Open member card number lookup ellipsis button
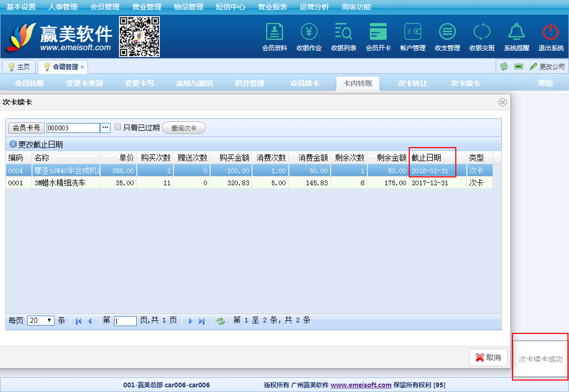 [x=105, y=128]
